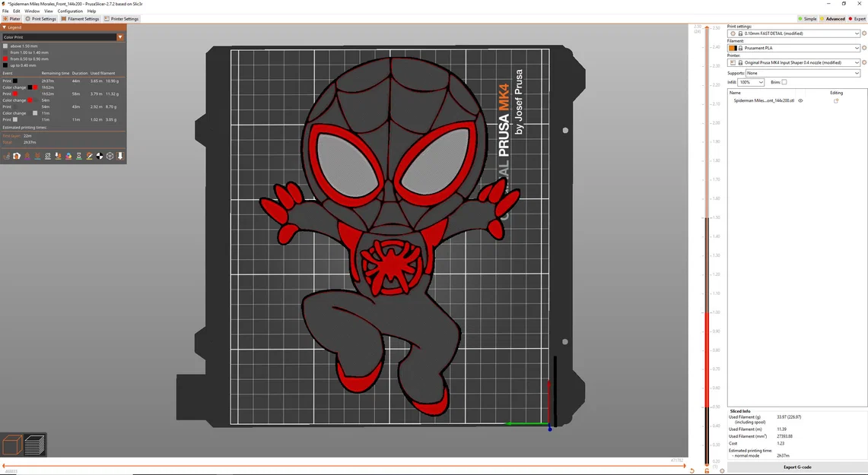This screenshot has height=475, width=868.
Task: Switch to the Printer Settings tab
Action: coord(121,19)
